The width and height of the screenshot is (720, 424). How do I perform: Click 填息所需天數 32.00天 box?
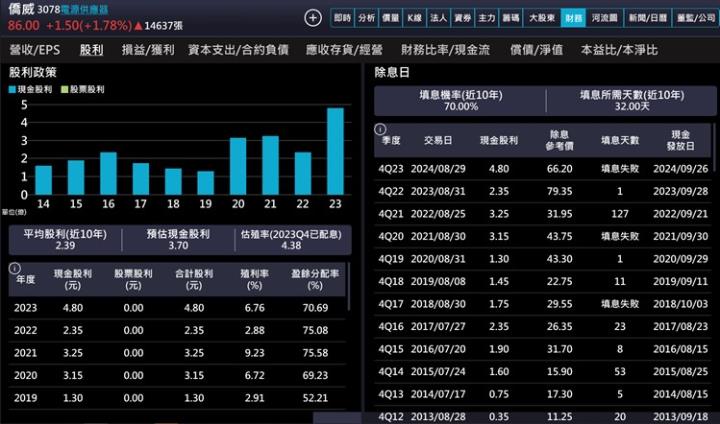coord(632,101)
